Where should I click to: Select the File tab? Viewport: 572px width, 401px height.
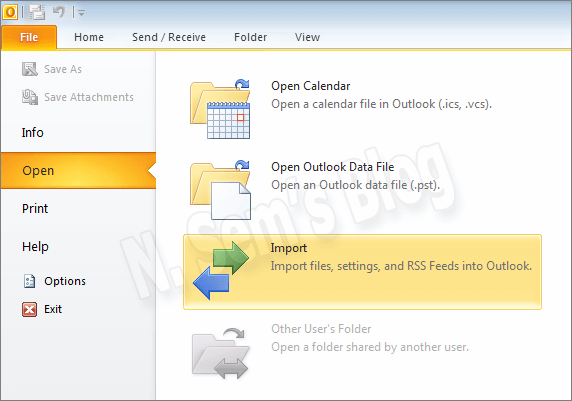[29, 37]
